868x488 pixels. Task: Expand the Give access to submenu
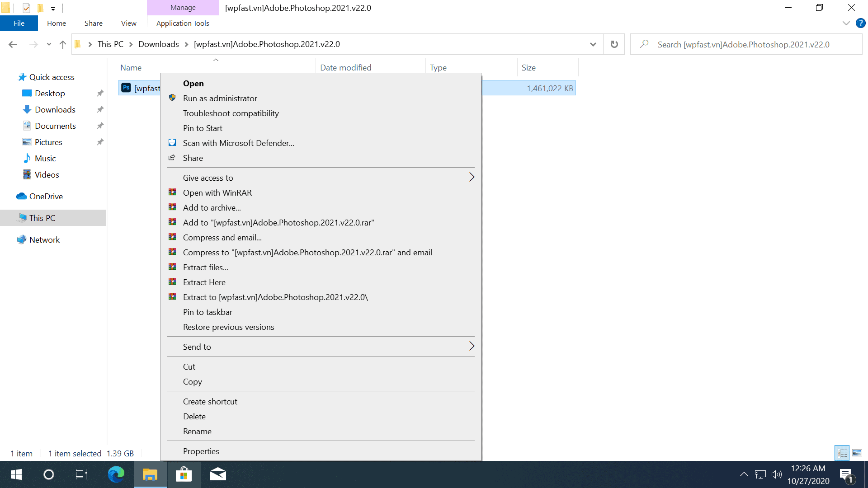click(x=321, y=178)
